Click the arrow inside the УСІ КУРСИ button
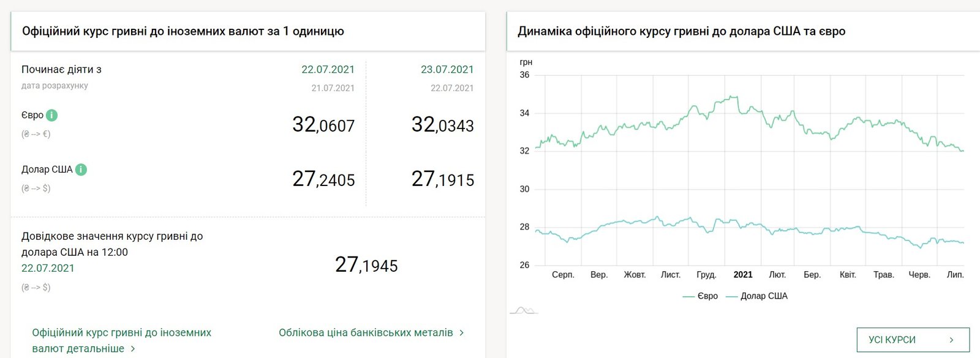Screen dimensions: 980x358 click(951, 340)
